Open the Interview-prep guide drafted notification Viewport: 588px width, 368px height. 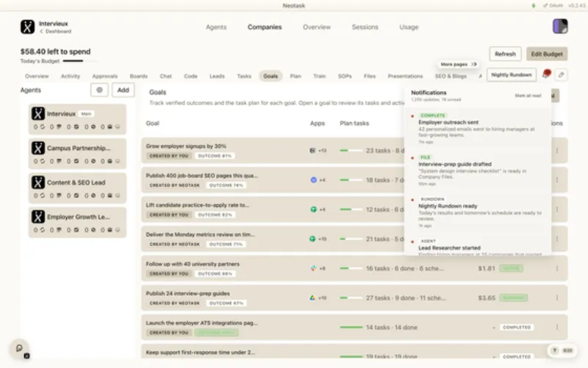[x=478, y=171]
